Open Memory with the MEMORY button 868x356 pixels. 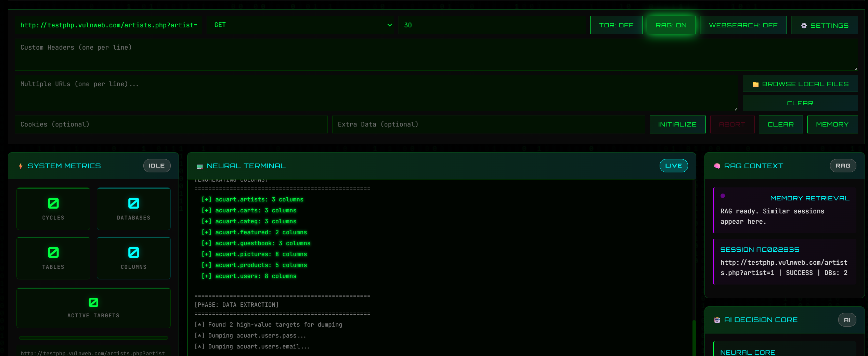[x=832, y=124]
